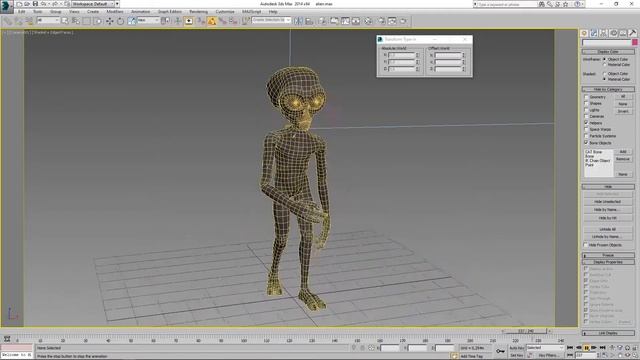The height and width of the screenshot is (360, 640).
Task: Select Shaded Material Color radio
Action: (x=605, y=79)
